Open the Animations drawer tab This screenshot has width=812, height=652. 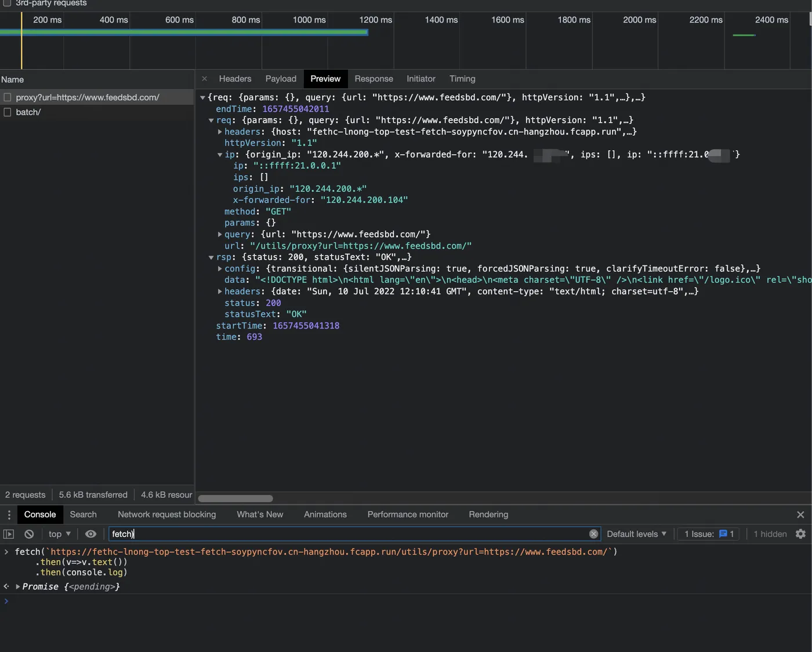point(325,515)
